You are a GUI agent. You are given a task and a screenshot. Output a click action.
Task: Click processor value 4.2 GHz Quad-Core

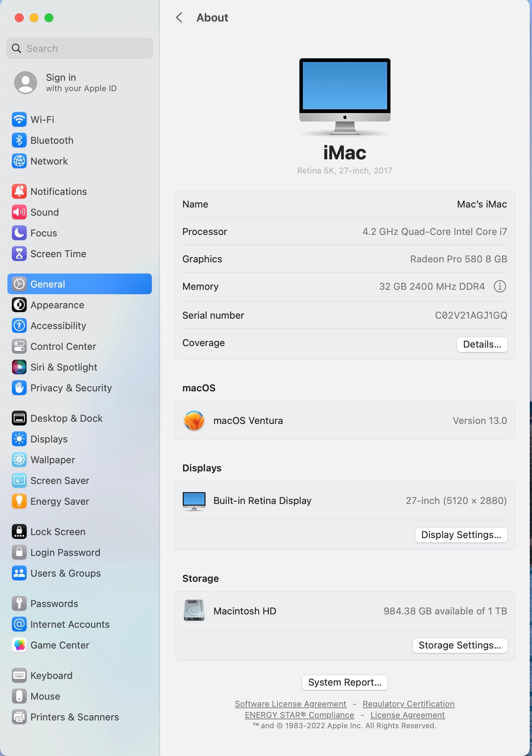tap(435, 232)
